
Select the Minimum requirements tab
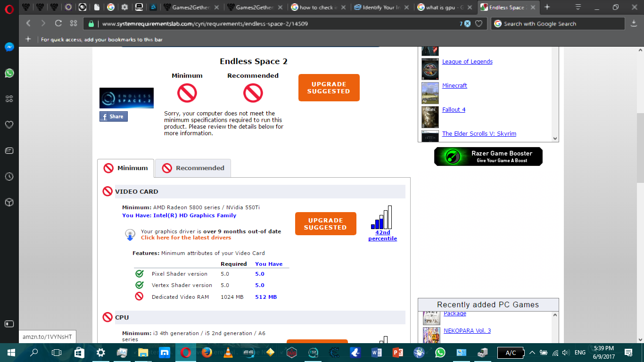click(126, 168)
